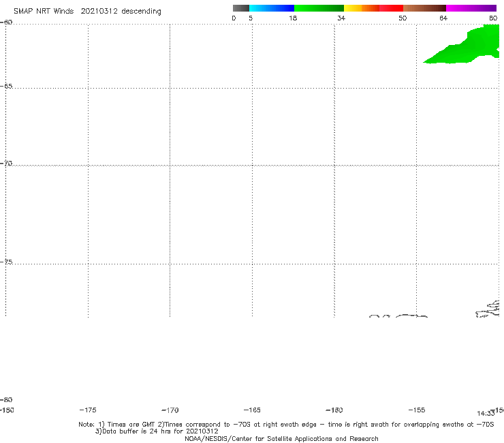The height and width of the screenshot is (443, 504).
Task: Click the NOAA/NESDIS credit line
Action: tap(281, 438)
